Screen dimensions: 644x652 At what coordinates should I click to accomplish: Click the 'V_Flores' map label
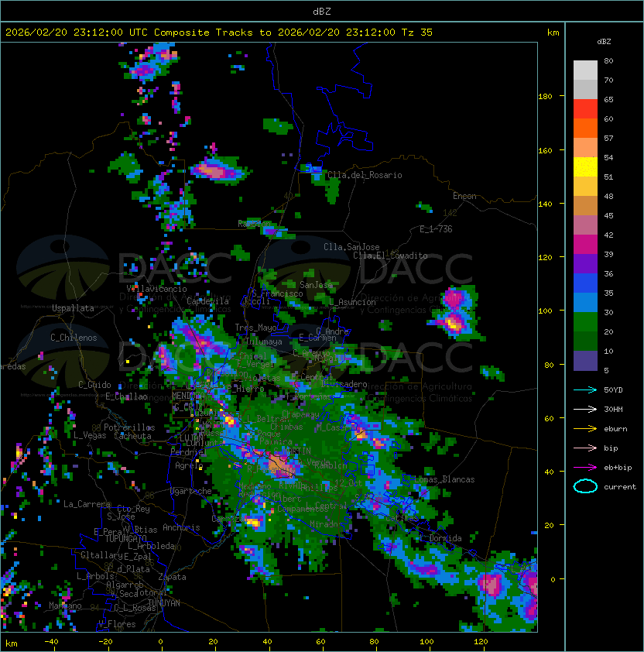117,624
